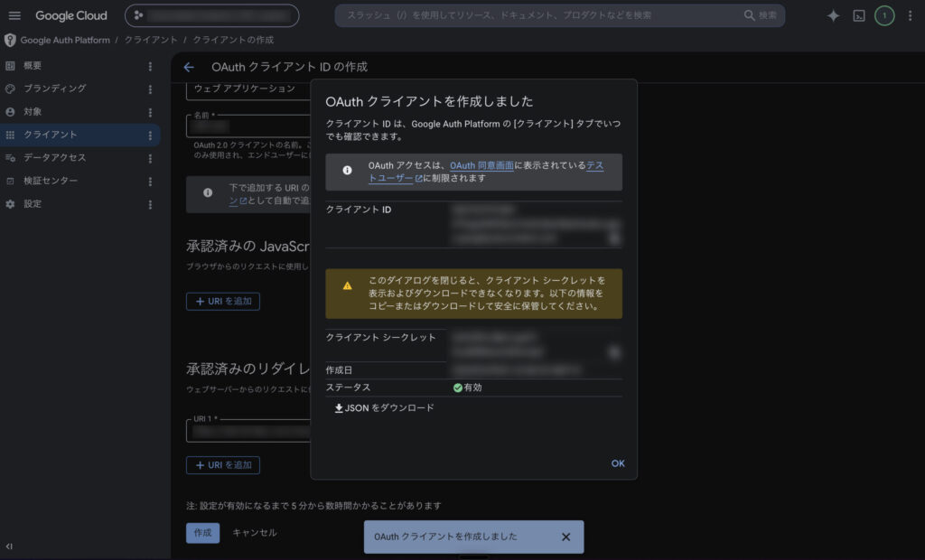
Task: Click the 作成 button
Action: 203,532
